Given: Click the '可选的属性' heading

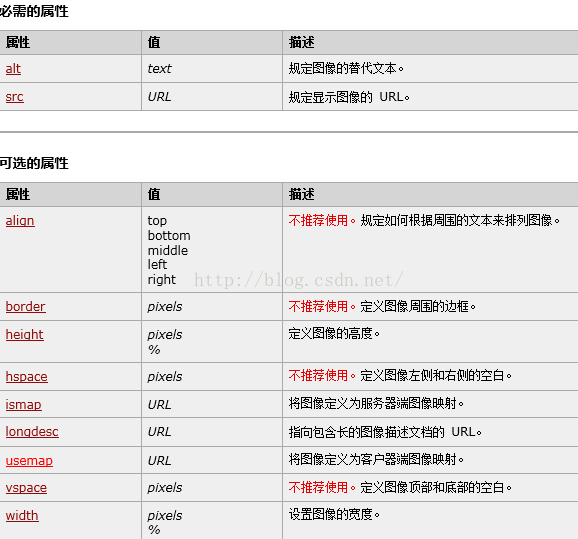Looking at the screenshot, I should (34, 163).
